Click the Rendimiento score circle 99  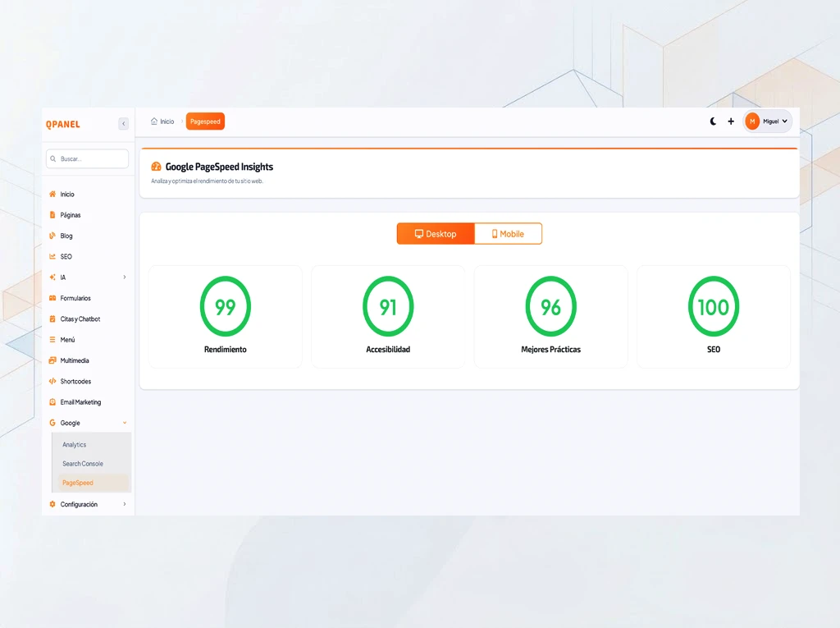(226, 307)
